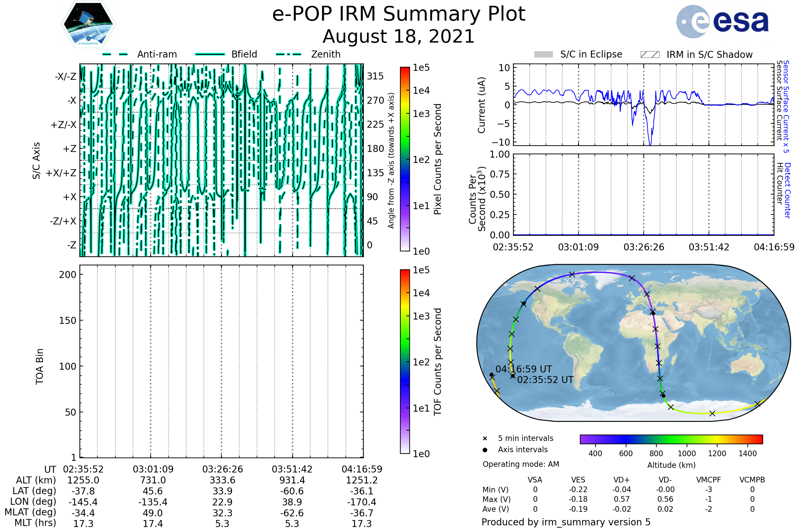Viewport: 798px width, 532px height.
Task: Click the 03:26:26 UT tick label under TOA plot
Action: pyautogui.click(x=222, y=469)
